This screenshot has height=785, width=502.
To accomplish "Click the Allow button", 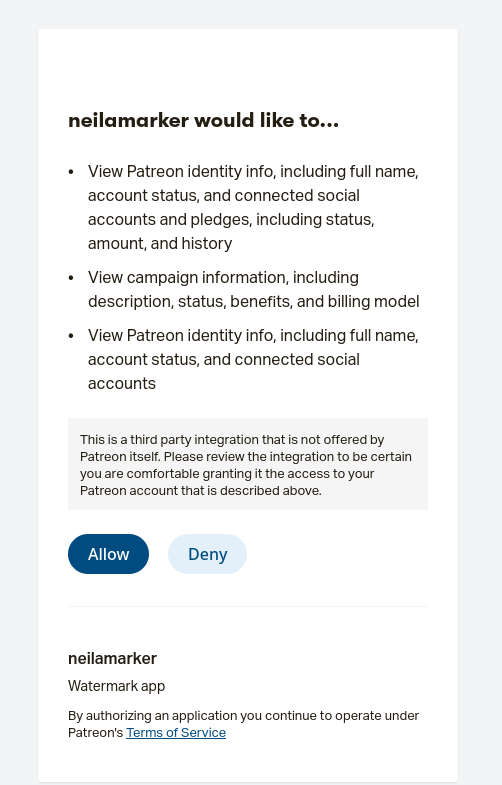I will [108, 554].
